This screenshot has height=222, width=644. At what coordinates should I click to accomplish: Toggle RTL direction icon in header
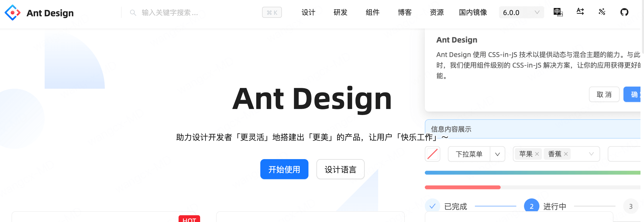click(580, 12)
